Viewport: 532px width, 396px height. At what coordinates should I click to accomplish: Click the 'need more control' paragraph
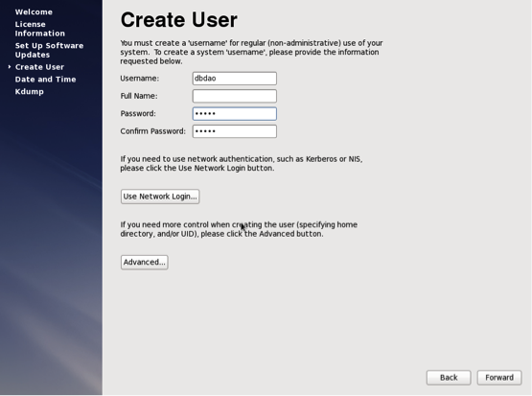(239, 229)
